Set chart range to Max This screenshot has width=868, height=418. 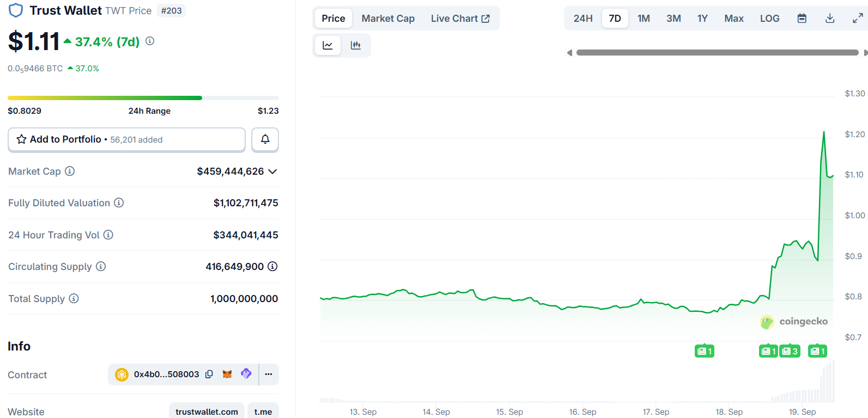click(734, 19)
